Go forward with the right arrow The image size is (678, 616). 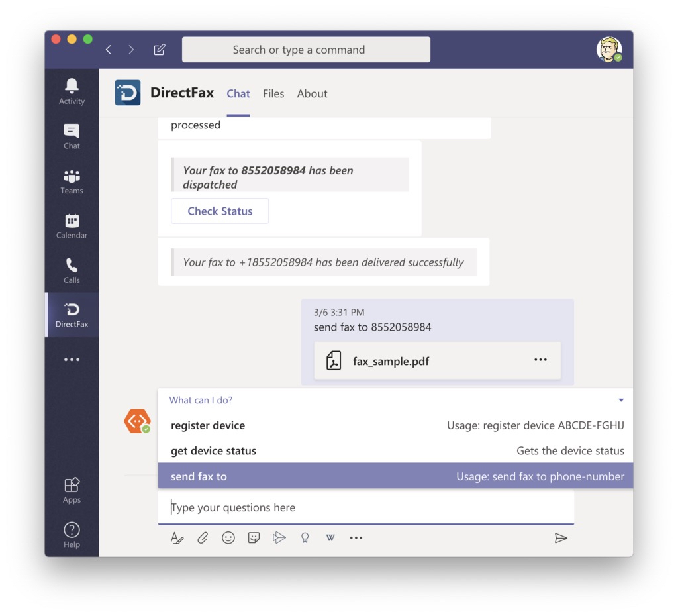tap(132, 50)
